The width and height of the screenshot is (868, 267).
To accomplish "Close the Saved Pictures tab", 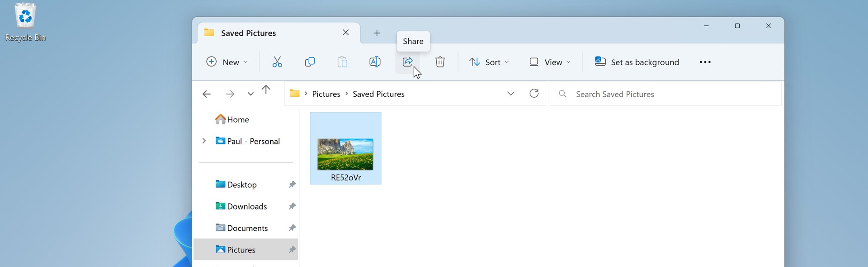I will pos(346,33).
